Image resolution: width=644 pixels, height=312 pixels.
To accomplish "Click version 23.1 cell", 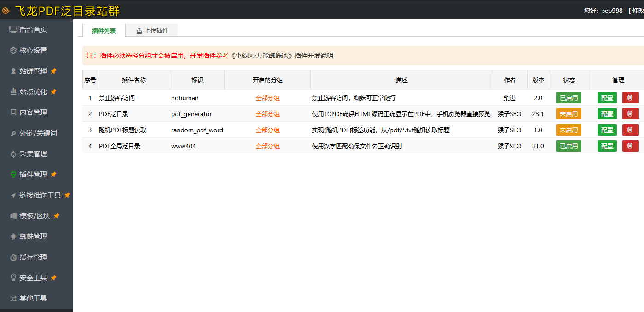I will point(538,114).
